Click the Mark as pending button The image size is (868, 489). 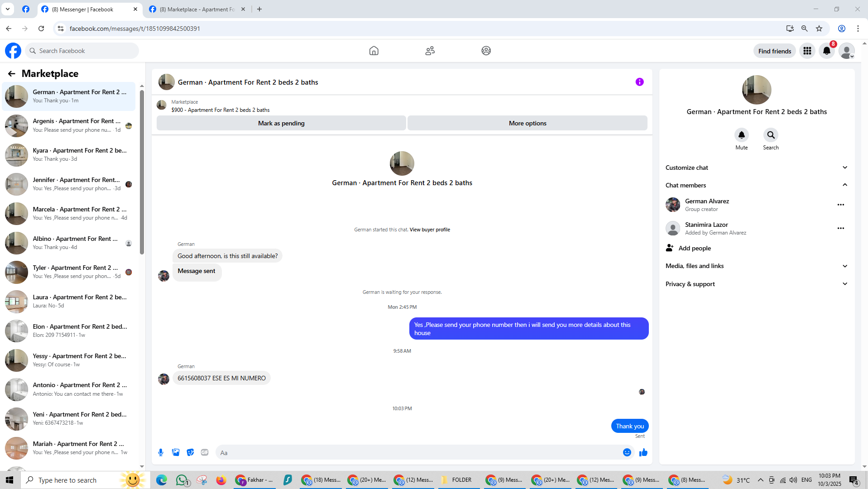pyautogui.click(x=281, y=123)
